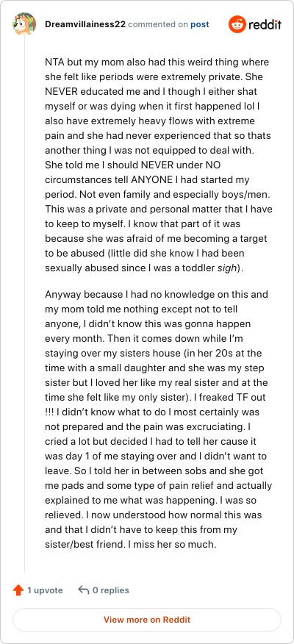Click the paragraph starting "Anyway because I had"
Viewport: 294px width, 644px height.
pos(159,420)
